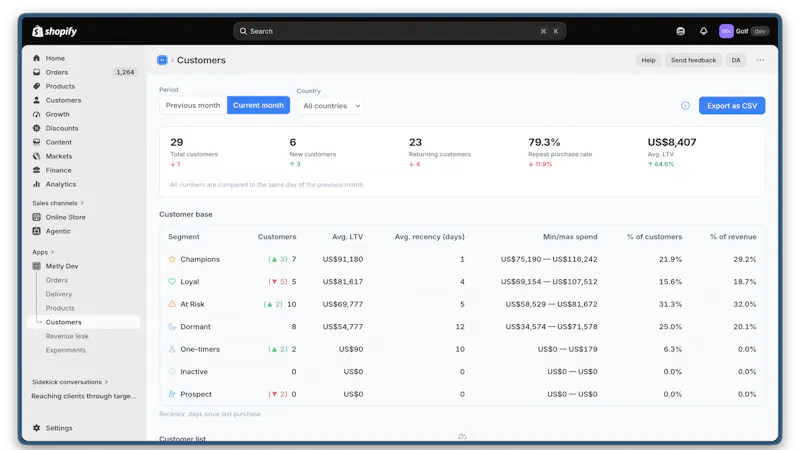800x450 pixels.
Task: Open the Markets globe icon
Action: click(x=36, y=156)
